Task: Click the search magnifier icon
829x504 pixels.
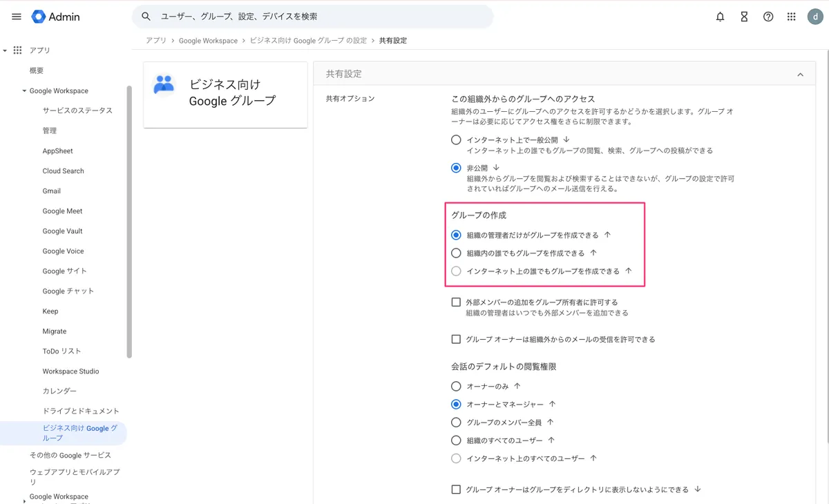Action: tap(146, 16)
